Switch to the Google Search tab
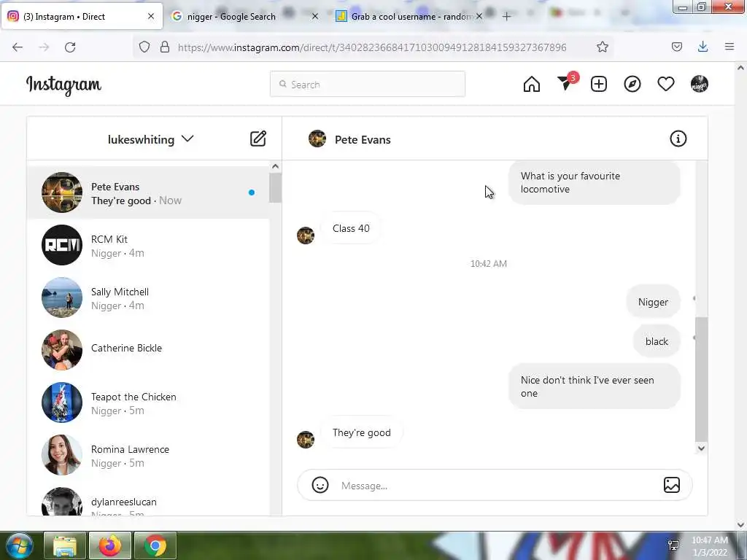This screenshot has height=560, width=747. (x=231, y=17)
